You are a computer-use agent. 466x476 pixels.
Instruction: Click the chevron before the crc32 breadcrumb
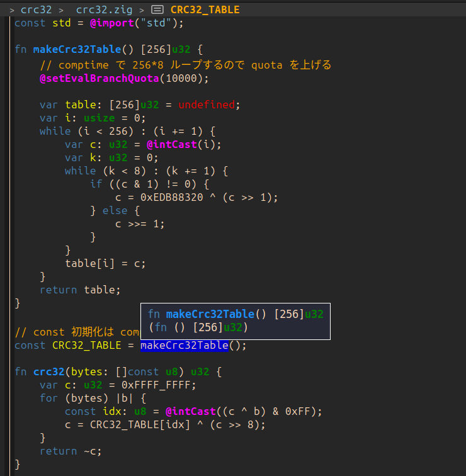pyautogui.click(x=12, y=9)
